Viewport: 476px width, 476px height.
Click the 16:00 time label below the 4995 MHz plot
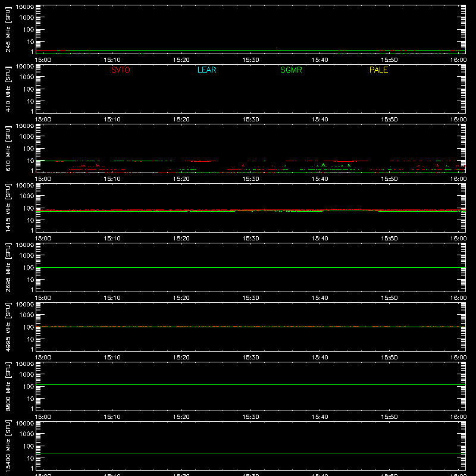pyautogui.click(x=458, y=358)
